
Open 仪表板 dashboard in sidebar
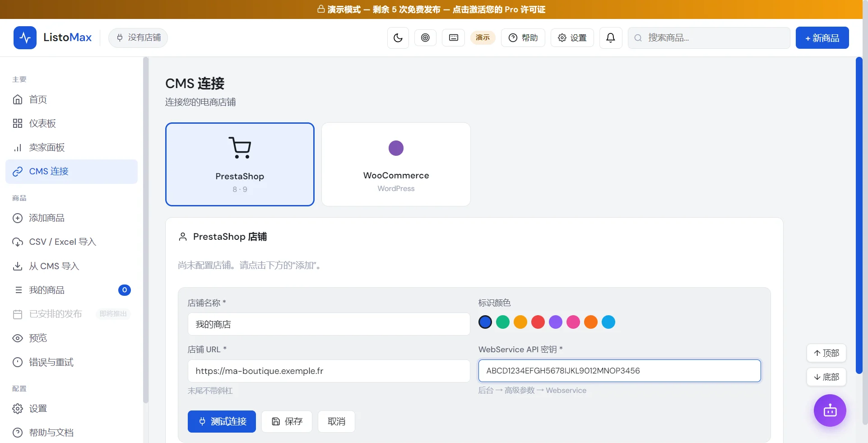[x=71, y=123]
